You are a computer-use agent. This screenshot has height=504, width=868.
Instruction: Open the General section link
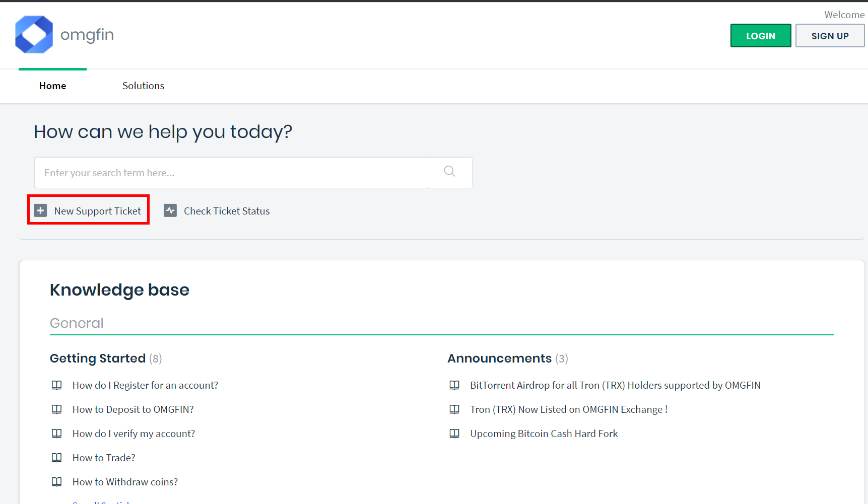pyautogui.click(x=77, y=323)
